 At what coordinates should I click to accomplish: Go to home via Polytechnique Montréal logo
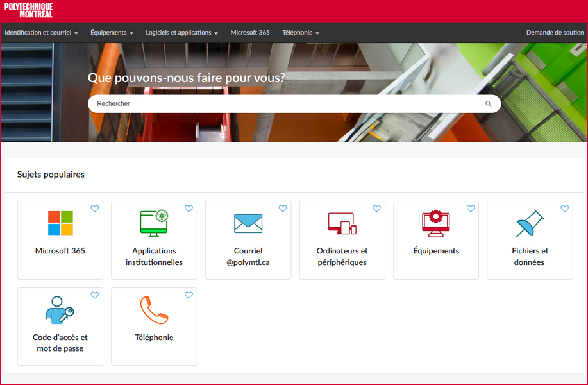pyautogui.click(x=28, y=10)
